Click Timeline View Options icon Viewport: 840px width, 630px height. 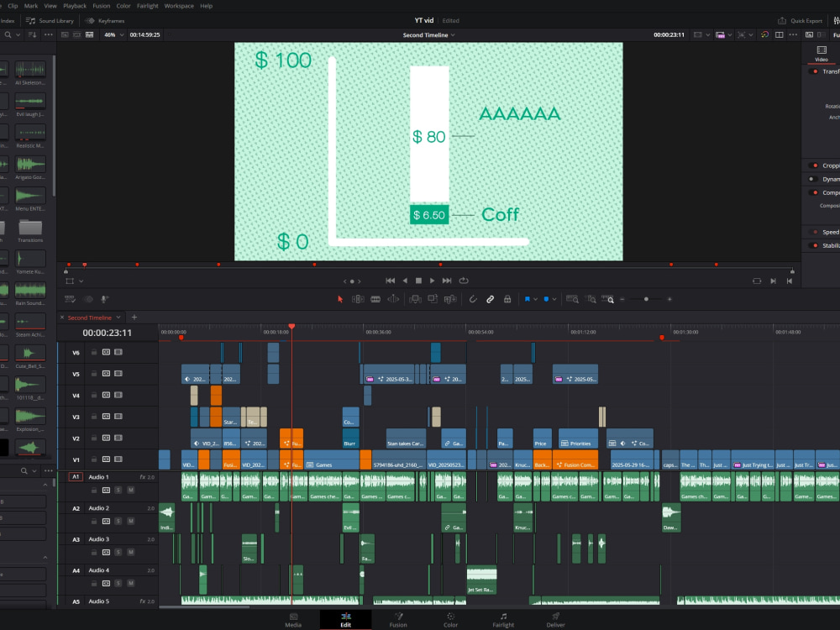pyautogui.click(x=71, y=300)
